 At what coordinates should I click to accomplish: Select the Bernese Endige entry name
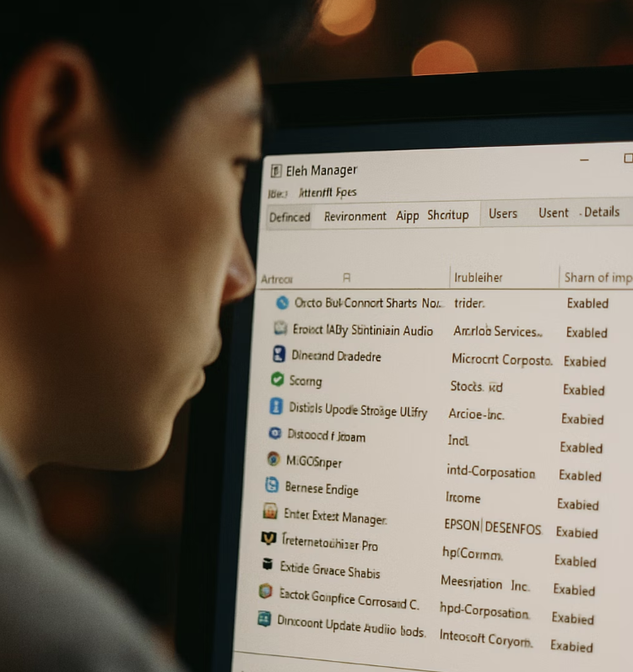point(322,489)
